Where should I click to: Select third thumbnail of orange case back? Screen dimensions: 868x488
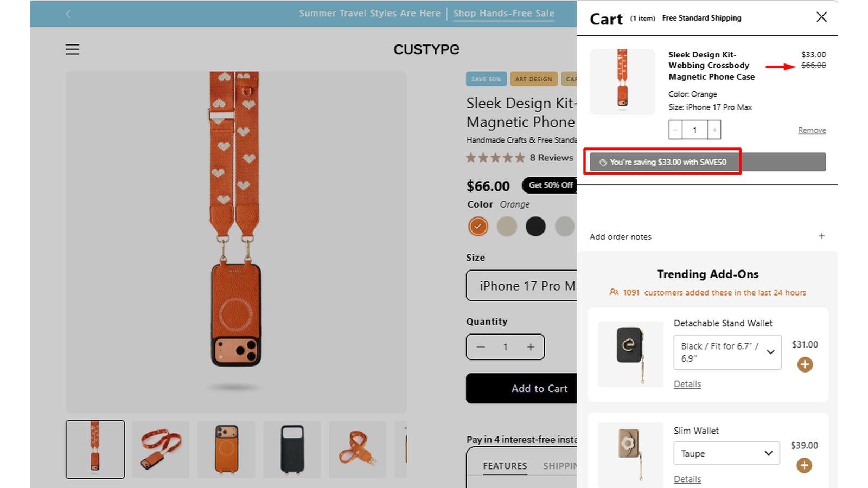226,450
